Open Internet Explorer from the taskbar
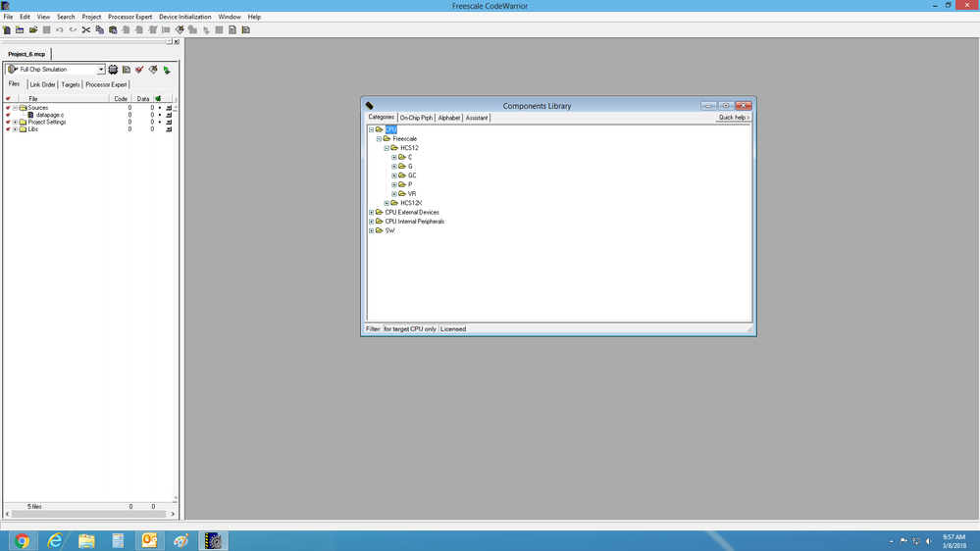Image resolution: width=980 pixels, height=551 pixels. click(x=54, y=540)
